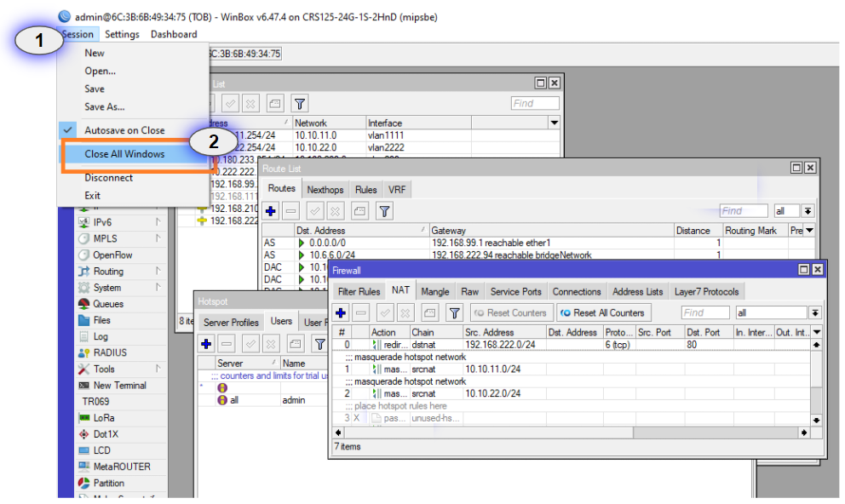Focus the Find field in Route List
The width and height of the screenshot is (845, 504).
click(x=744, y=211)
